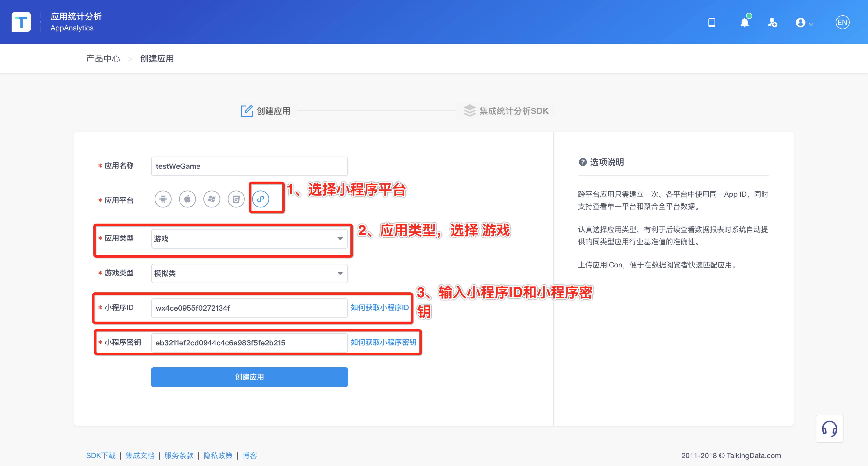Click the add user icon
Image resolution: width=868 pixels, height=466 pixels.
tap(772, 23)
